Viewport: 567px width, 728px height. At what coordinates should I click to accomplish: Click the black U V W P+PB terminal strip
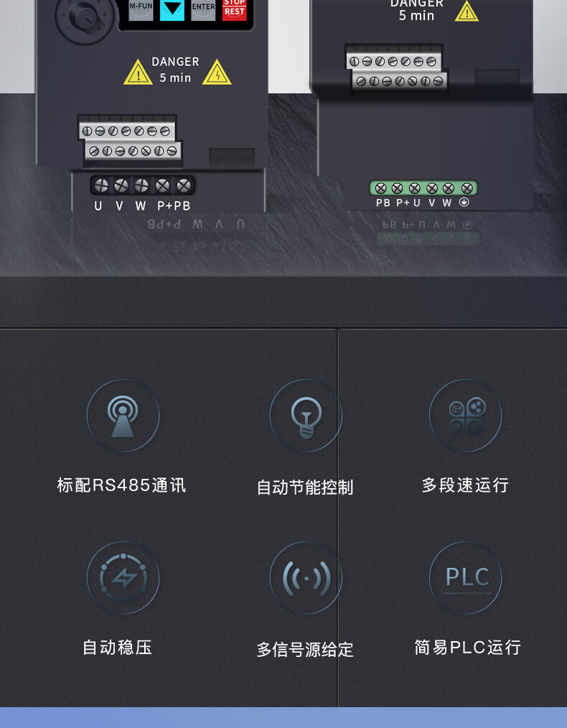coord(142,186)
